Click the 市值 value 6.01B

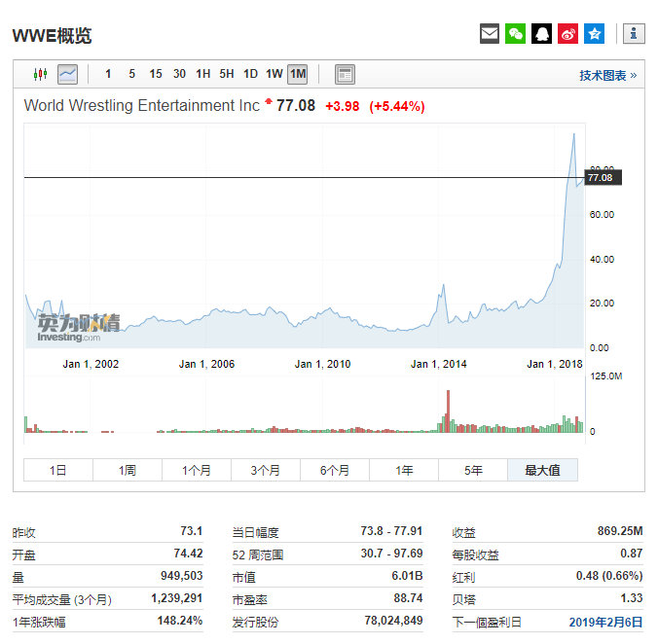(x=407, y=576)
